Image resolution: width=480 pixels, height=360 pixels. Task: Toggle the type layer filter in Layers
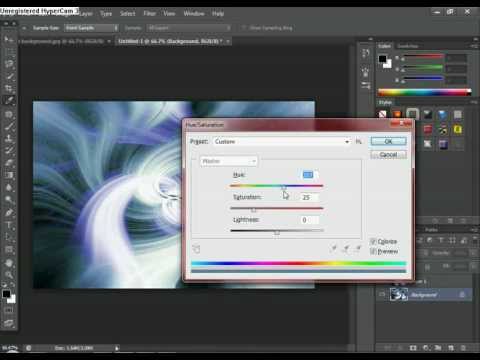click(x=441, y=240)
